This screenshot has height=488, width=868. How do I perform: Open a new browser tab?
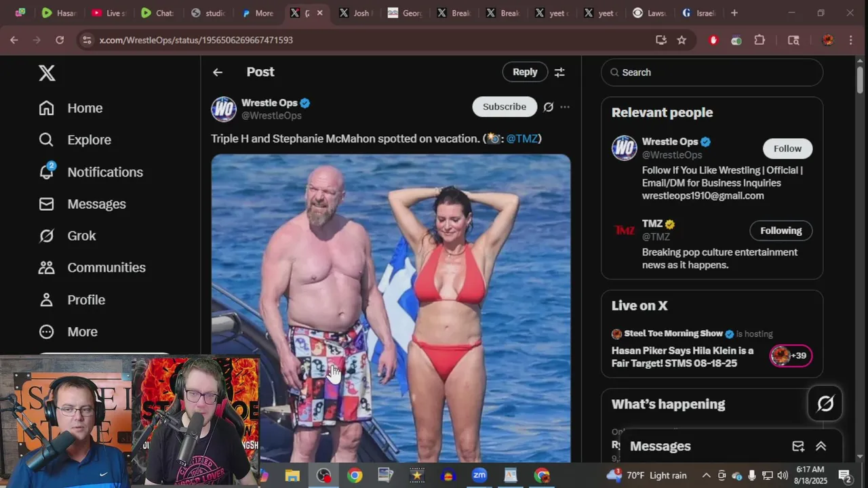pyautogui.click(x=734, y=13)
